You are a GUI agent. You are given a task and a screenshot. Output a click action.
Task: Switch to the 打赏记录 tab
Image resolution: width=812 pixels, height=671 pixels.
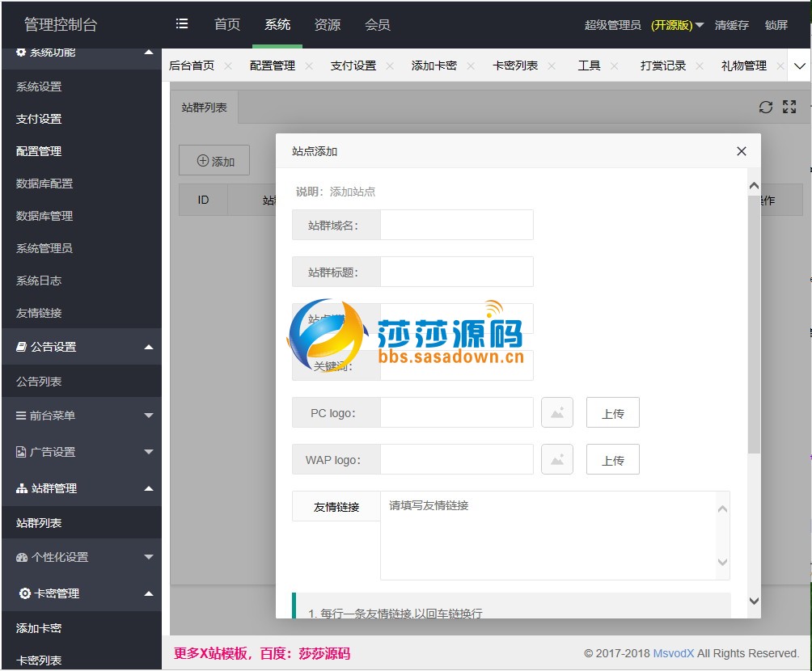tap(663, 65)
